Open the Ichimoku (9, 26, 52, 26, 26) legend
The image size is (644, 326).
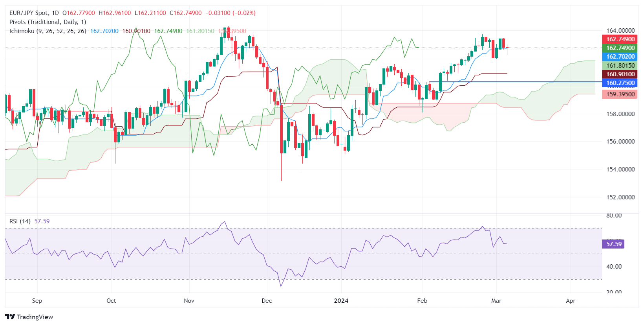pos(48,31)
